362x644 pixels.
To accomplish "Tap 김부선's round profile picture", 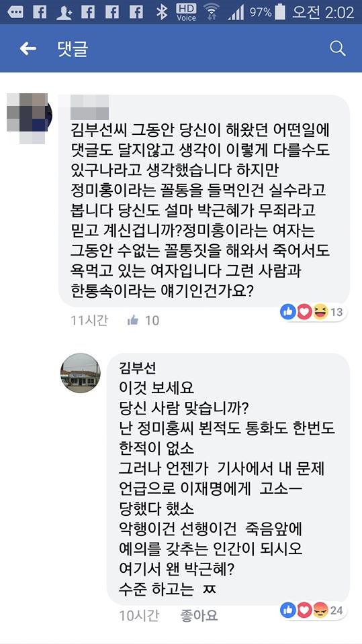I will (81, 373).
